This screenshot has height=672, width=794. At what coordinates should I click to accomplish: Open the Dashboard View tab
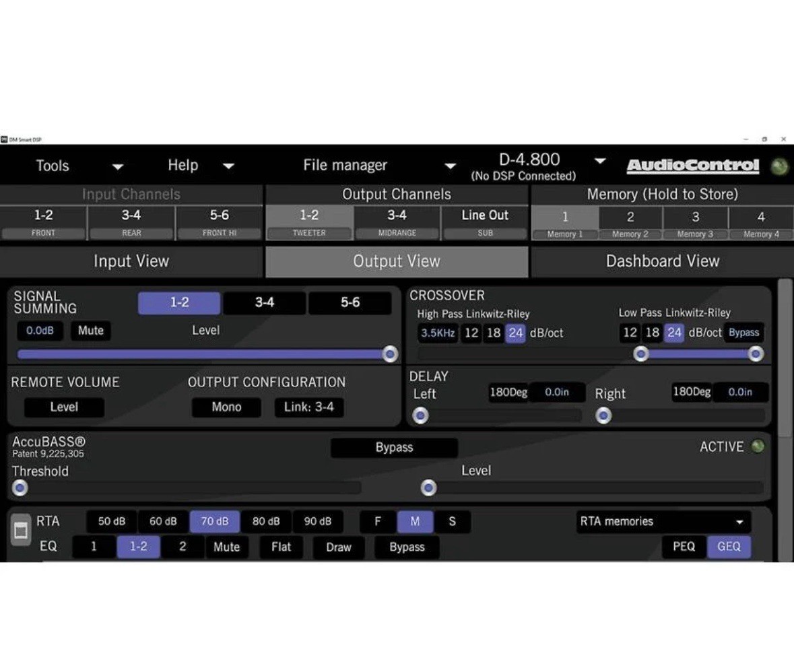coord(663,261)
